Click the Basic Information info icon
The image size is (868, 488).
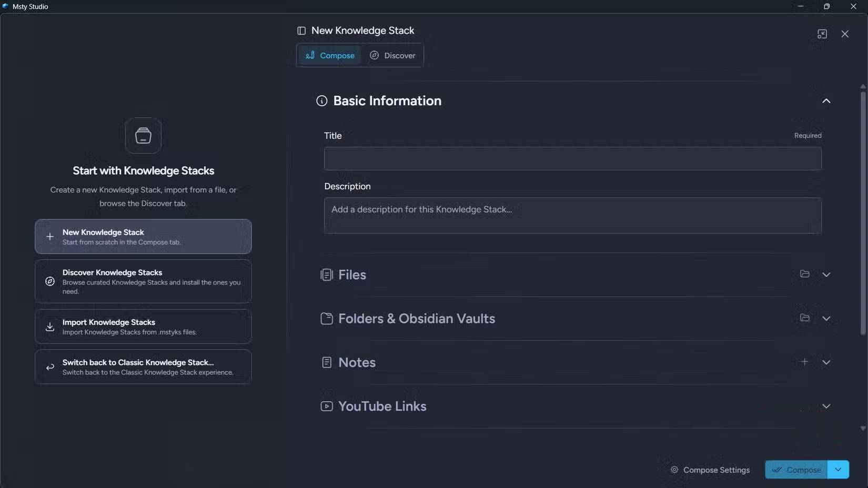(x=321, y=101)
